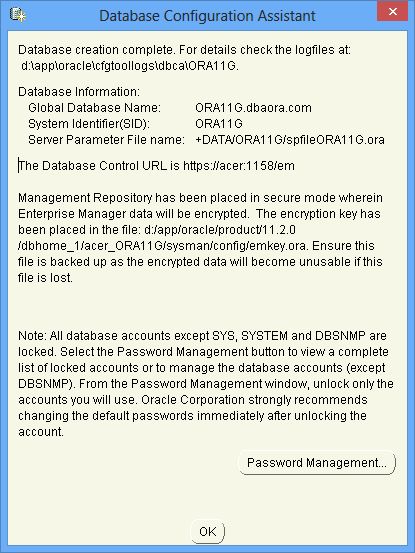Viewport: 415px width, 553px height.
Task: Click the https://acer:1158/em Database Control URL
Action: tap(239, 165)
